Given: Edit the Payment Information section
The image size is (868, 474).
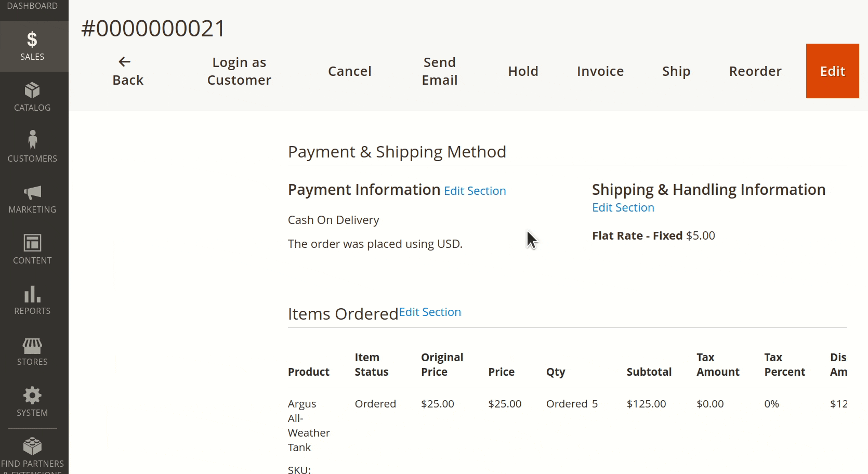Looking at the screenshot, I should click(x=475, y=191).
